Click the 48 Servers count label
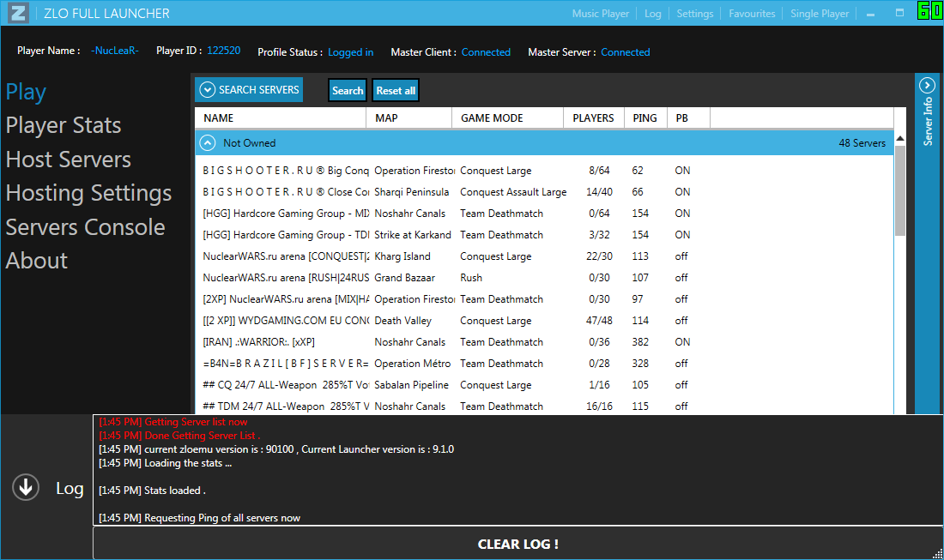Viewport: 944px width, 560px height. (x=862, y=143)
